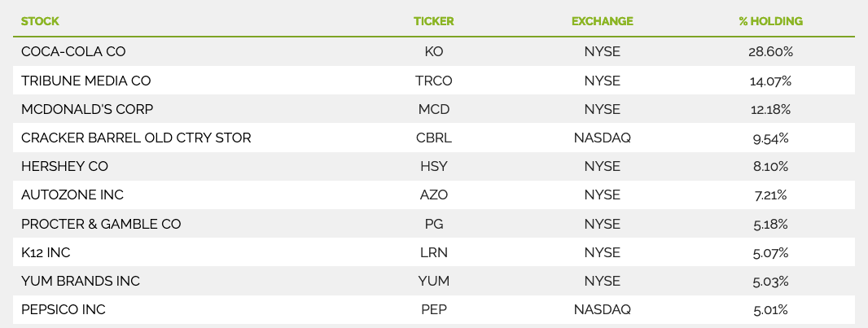Viewport: 868px width, 328px height.
Task: Select the COCA-COLA CO stock name
Action: coord(73,52)
